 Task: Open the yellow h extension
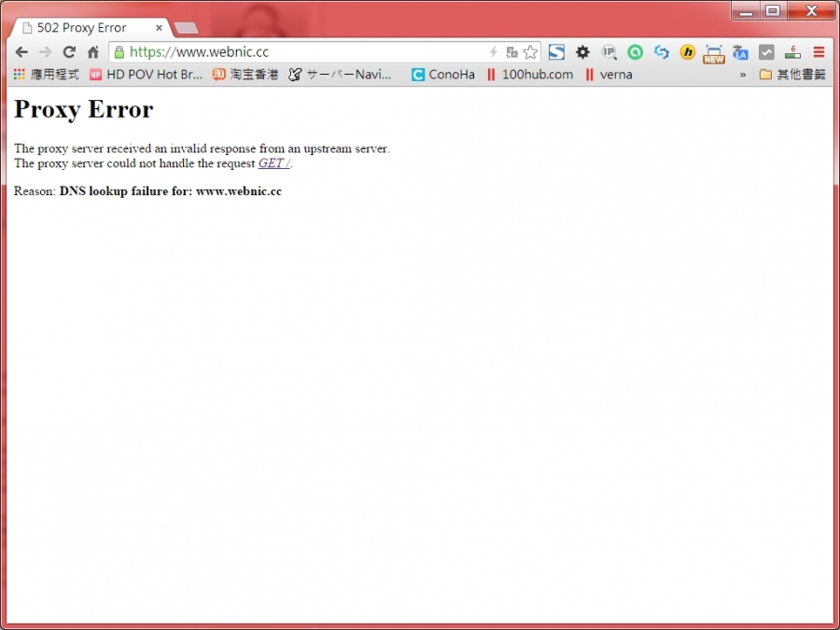(x=687, y=52)
